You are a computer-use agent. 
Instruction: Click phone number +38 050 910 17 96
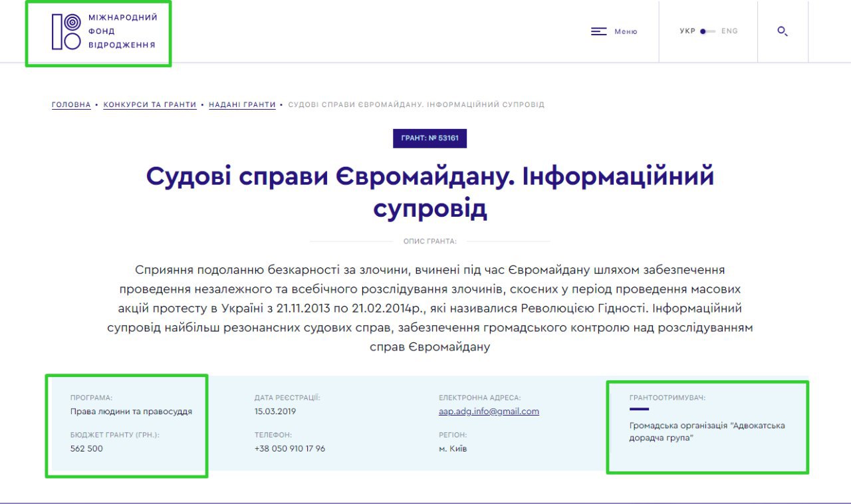point(290,449)
